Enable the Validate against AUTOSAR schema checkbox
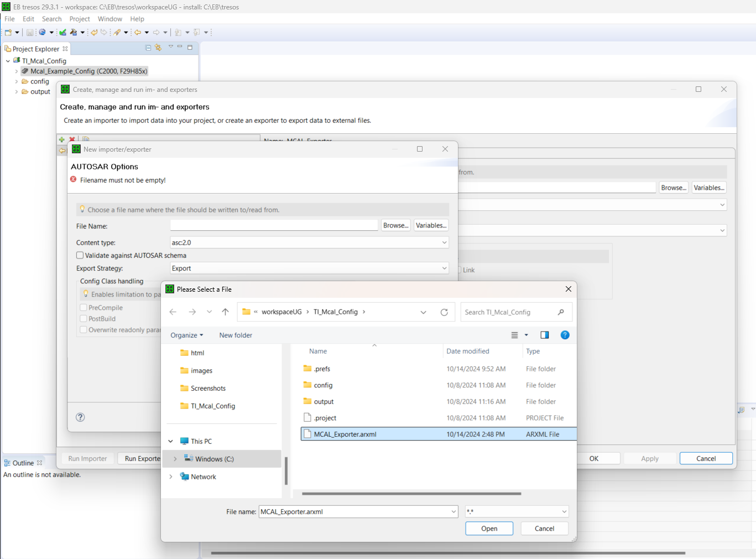 pos(80,255)
